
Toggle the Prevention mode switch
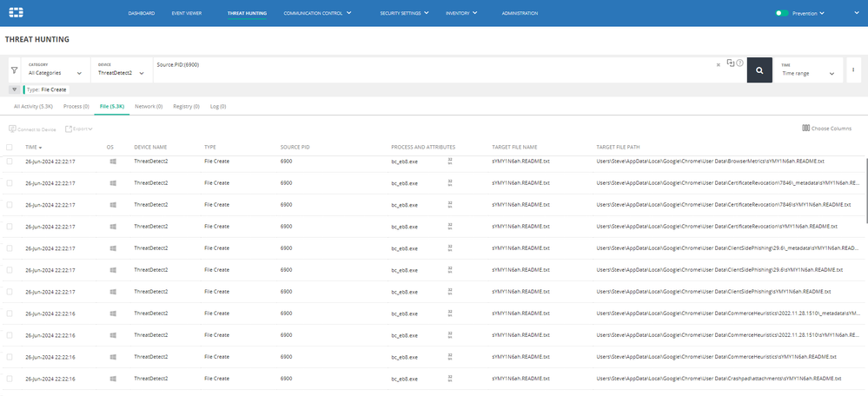pos(782,14)
